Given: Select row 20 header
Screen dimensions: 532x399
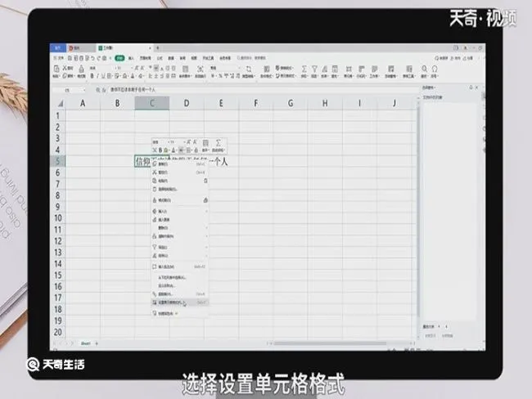Looking at the screenshot, I should 57,332.
